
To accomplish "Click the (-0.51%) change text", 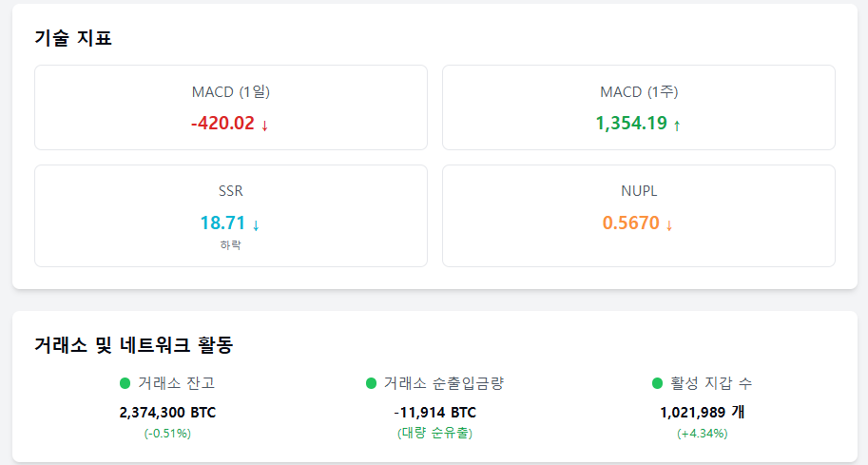I will point(167,434).
